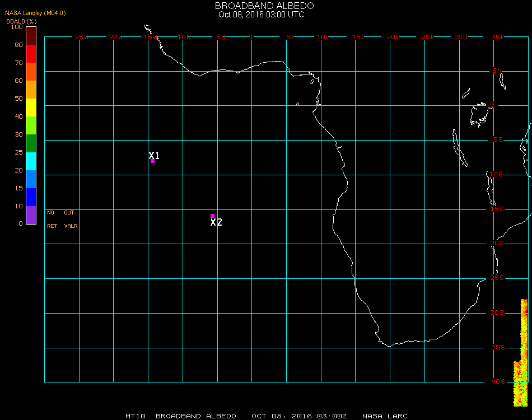Click the 'NASA Langley (M04.0)' label
Screen dimensions: 532x420
click(35, 13)
